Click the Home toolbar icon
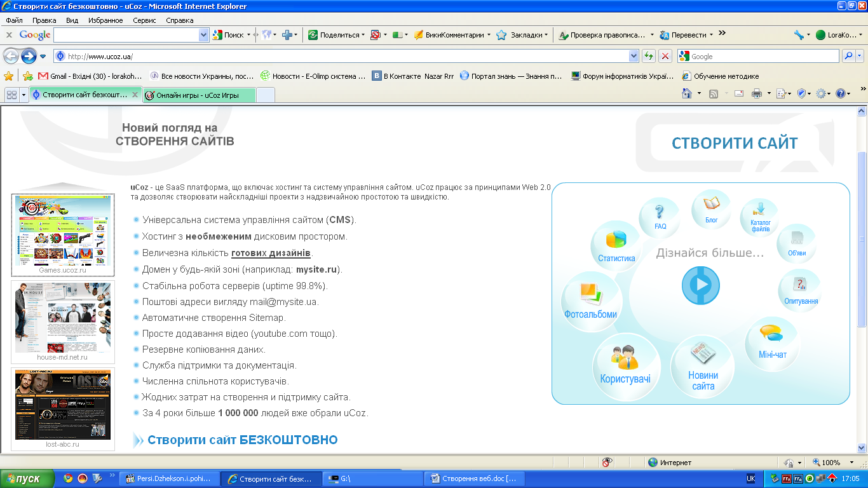The width and height of the screenshot is (868, 488). [687, 93]
